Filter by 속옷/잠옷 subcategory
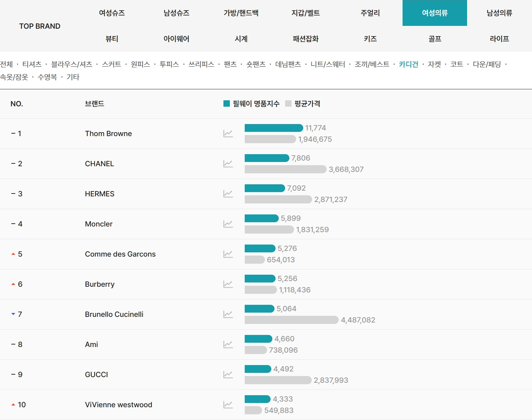Image resolution: width=532 pixels, height=420 pixels. pyautogui.click(x=14, y=77)
